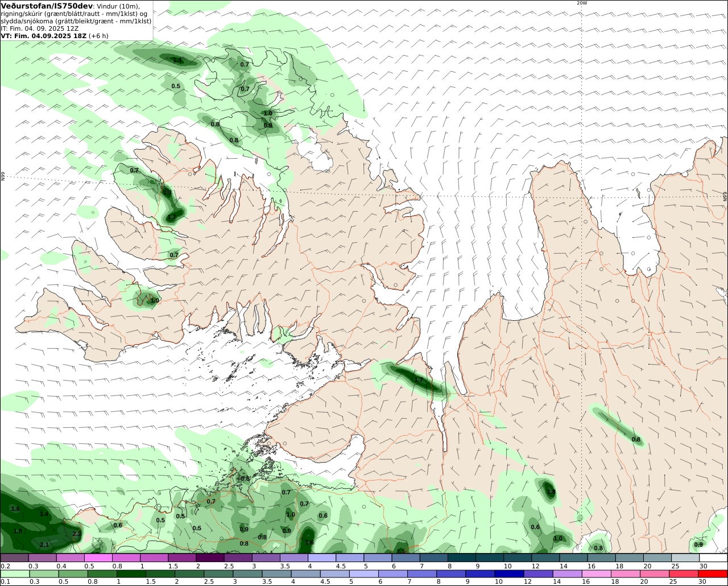The height and width of the screenshot is (586, 728).
Task: Click the '0.2' label in the upper legend
Action: pos(5,566)
